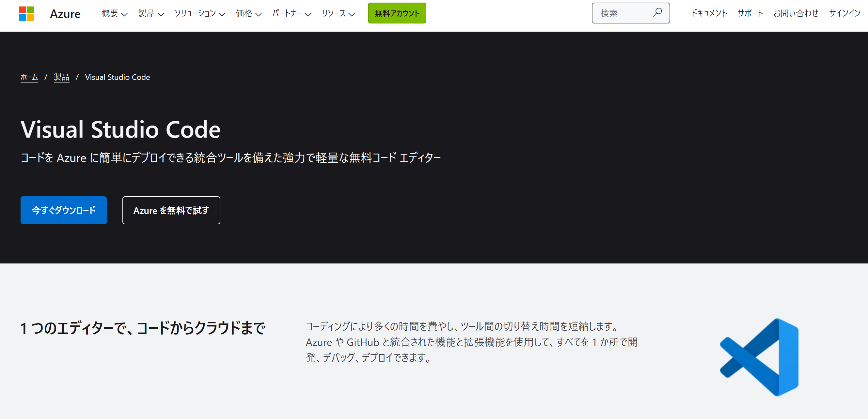The image size is (868, 419).
Task: Click the Visual Studio Code breadcrumb text
Action: point(117,77)
